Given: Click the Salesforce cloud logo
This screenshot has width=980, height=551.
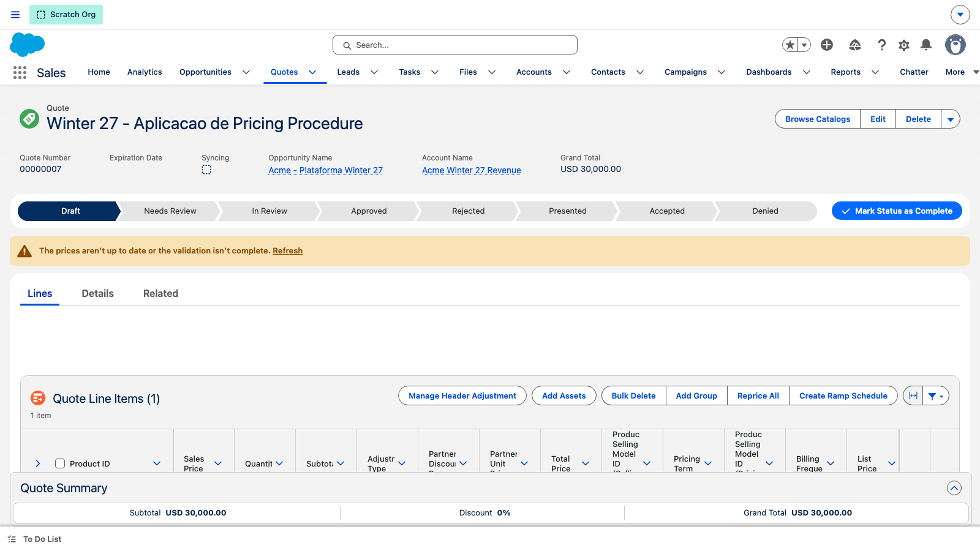Looking at the screenshot, I should 27,45.
